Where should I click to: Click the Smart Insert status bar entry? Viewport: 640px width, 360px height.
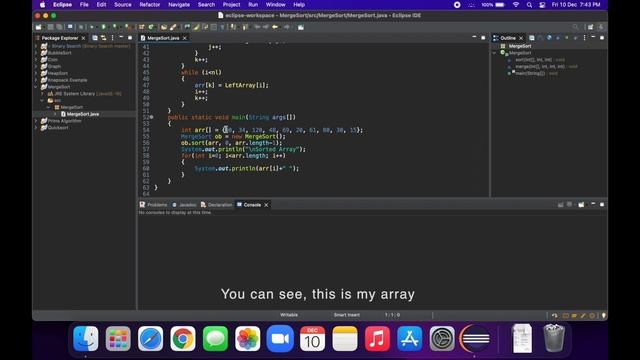pyautogui.click(x=347, y=315)
